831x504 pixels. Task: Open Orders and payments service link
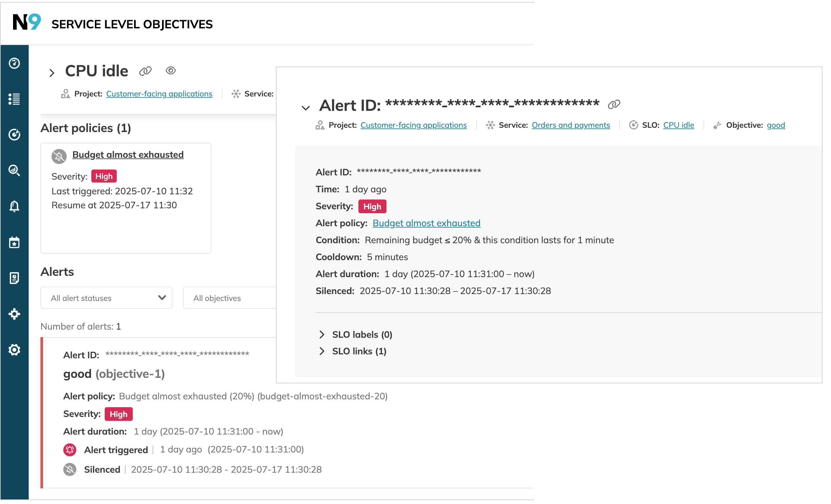coord(571,125)
